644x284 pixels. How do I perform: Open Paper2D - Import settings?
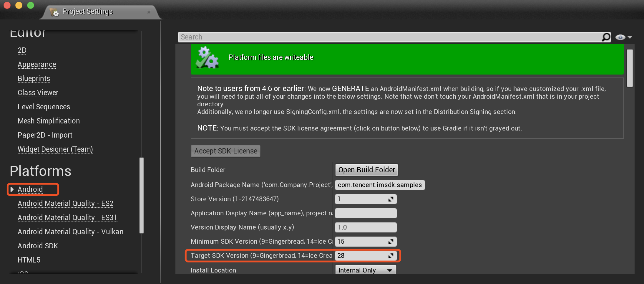tap(45, 135)
